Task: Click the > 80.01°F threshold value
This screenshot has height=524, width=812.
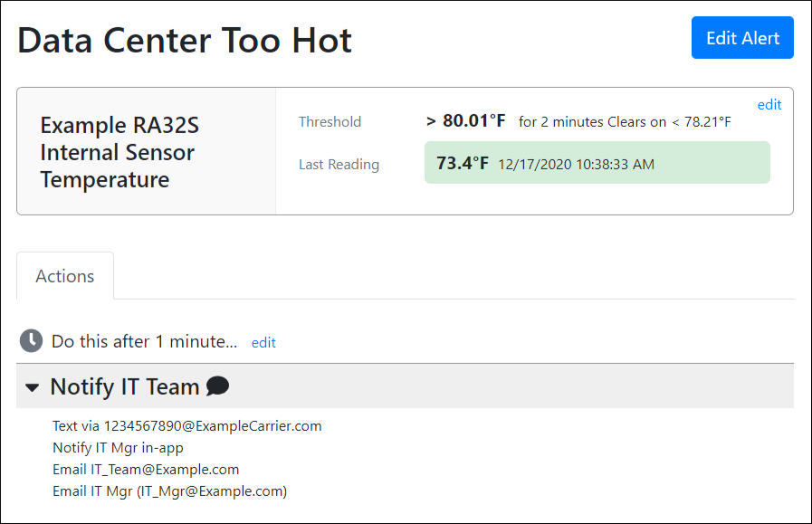Action: [465, 121]
